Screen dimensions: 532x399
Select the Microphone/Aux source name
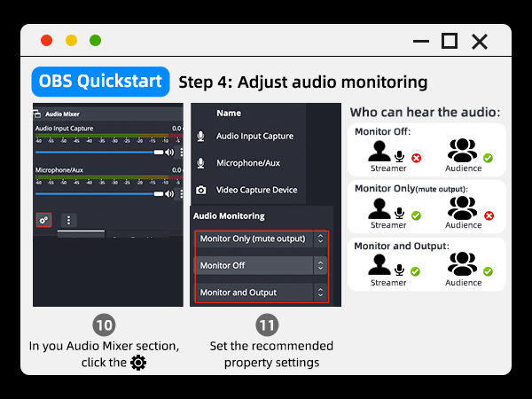(x=247, y=163)
